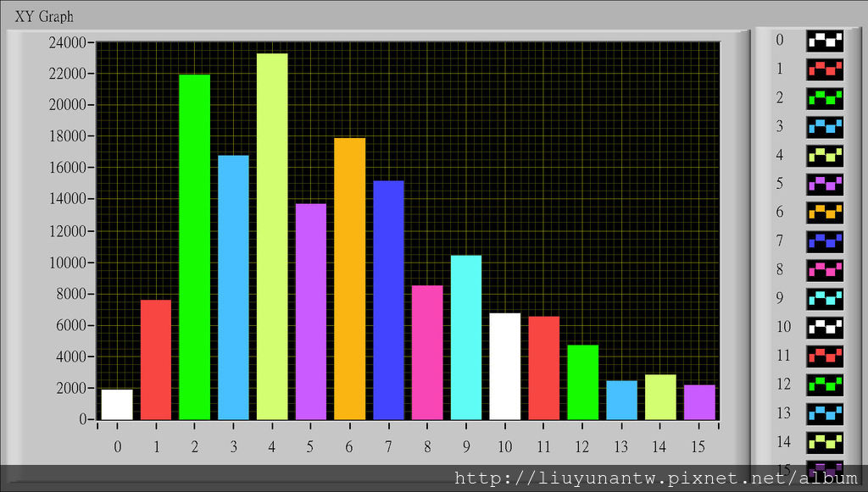Viewport: 868px width, 492px height.
Task: Open plot 14 yellow-green legend icon
Action: (x=825, y=443)
